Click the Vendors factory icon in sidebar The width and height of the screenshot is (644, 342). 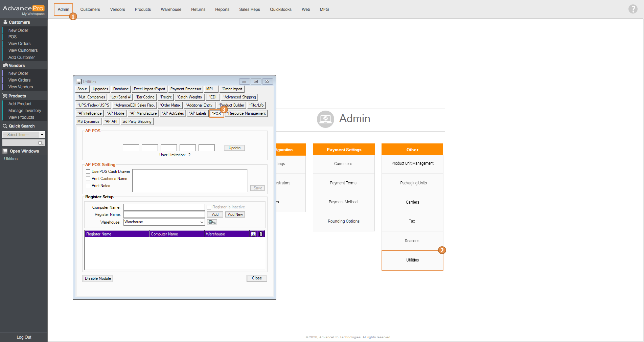tap(5, 65)
